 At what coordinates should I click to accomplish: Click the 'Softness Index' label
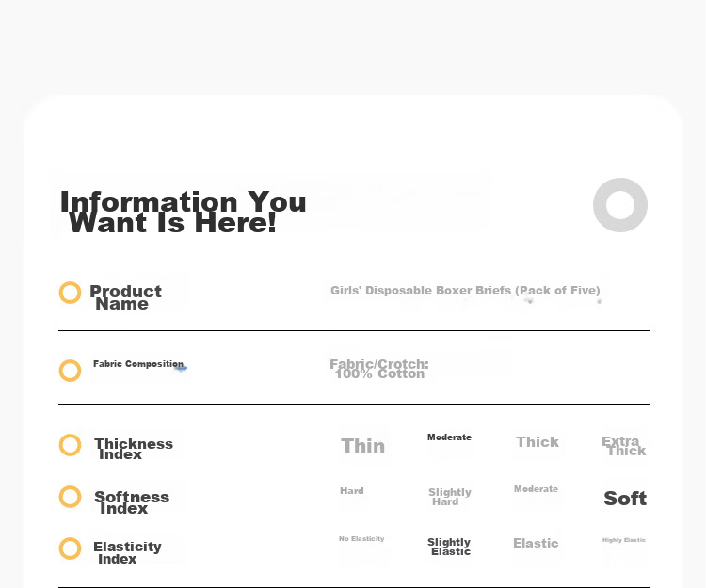point(132,502)
